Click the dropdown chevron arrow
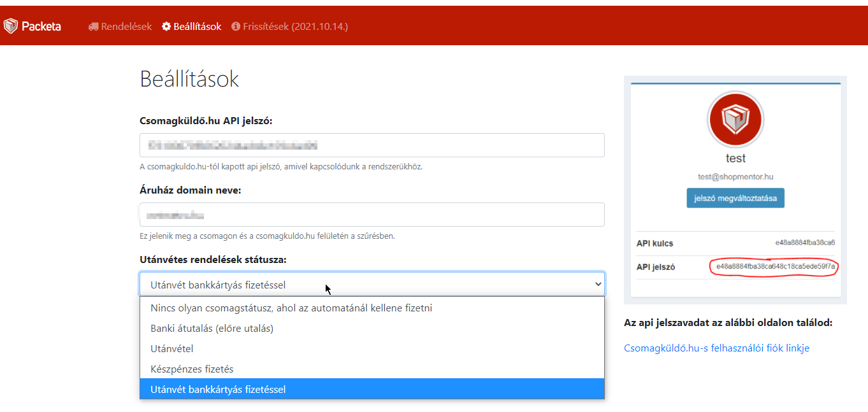Screen dimensions: 868x412 598,284
